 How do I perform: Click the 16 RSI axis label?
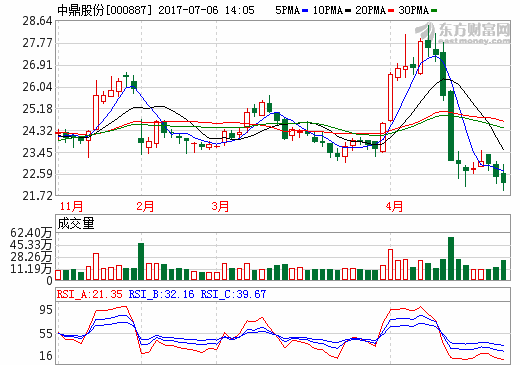46,356
